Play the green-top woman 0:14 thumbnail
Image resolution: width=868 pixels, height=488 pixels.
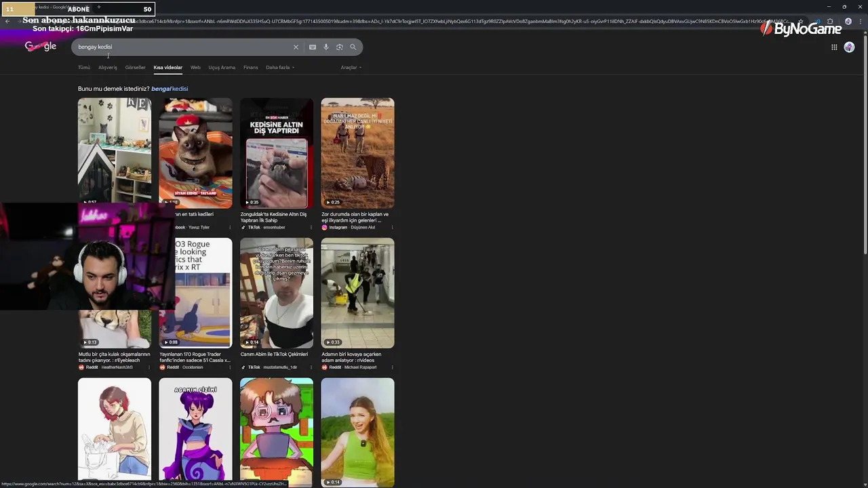click(357, 432)
